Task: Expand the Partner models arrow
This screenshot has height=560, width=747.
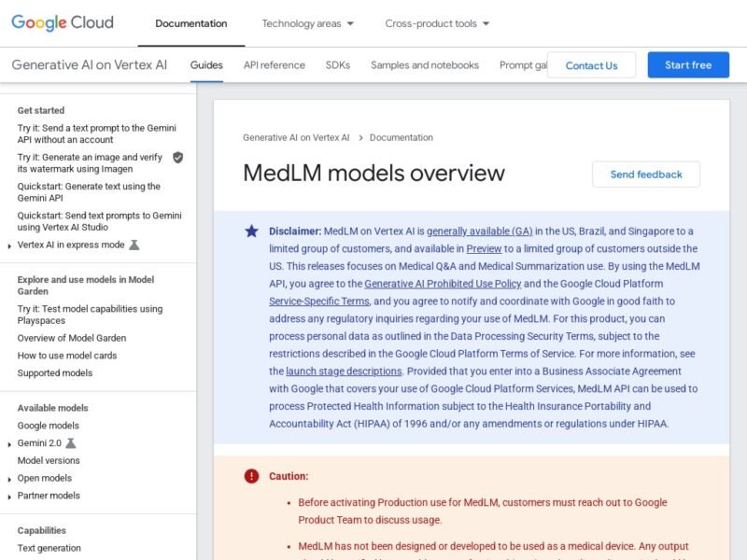Action: (x=9, y=497)
